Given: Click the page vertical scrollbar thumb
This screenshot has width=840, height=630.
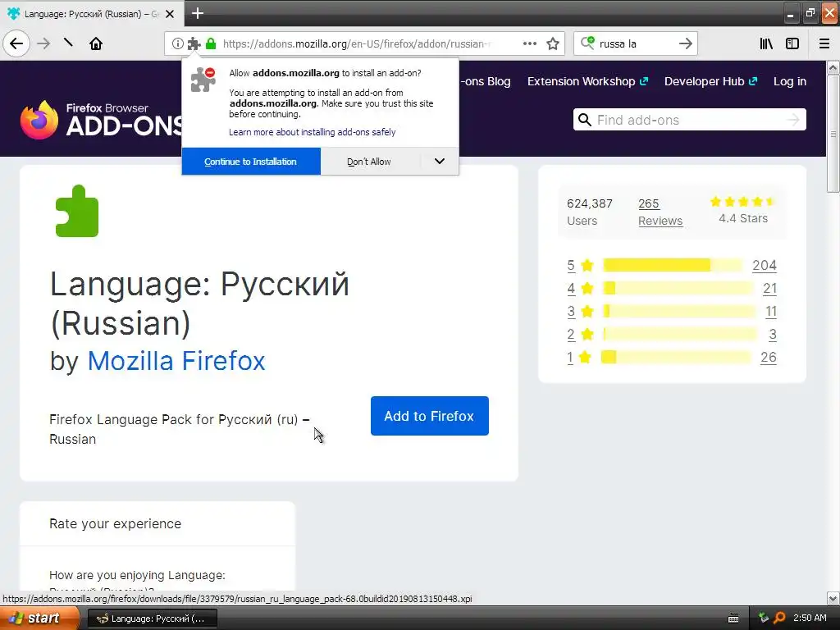Looking at the screenshot, I should tap(833, 134).
